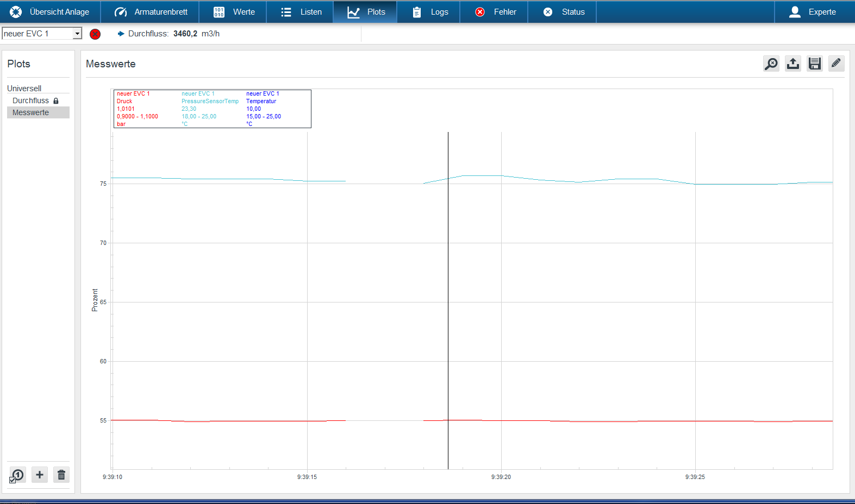Edit the Messwerte plot with the pencil icon
The image size is (855, 504).
point(836,64)
